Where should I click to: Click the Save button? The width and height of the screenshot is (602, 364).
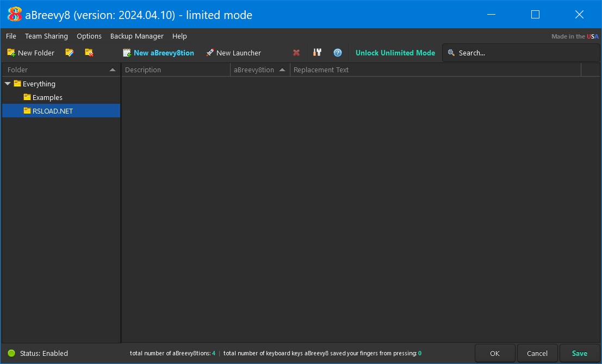[x=579, y=353]
